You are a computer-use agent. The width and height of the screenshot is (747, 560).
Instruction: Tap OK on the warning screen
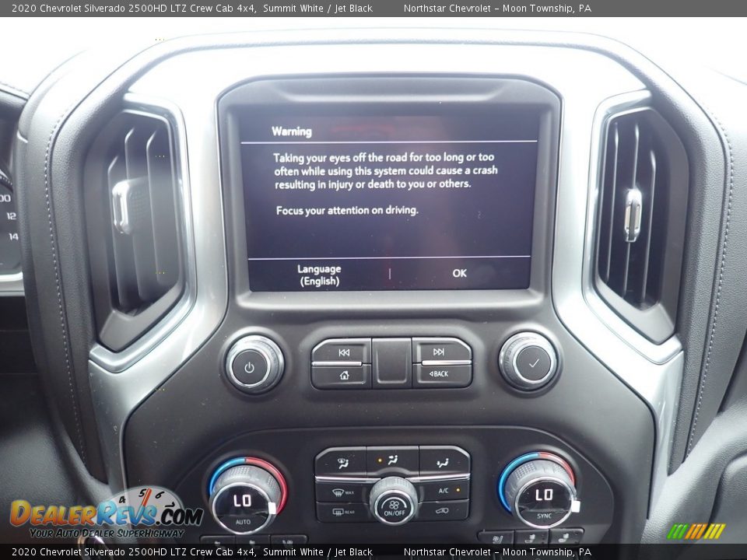pyautogui.click(x=459, y=273)
